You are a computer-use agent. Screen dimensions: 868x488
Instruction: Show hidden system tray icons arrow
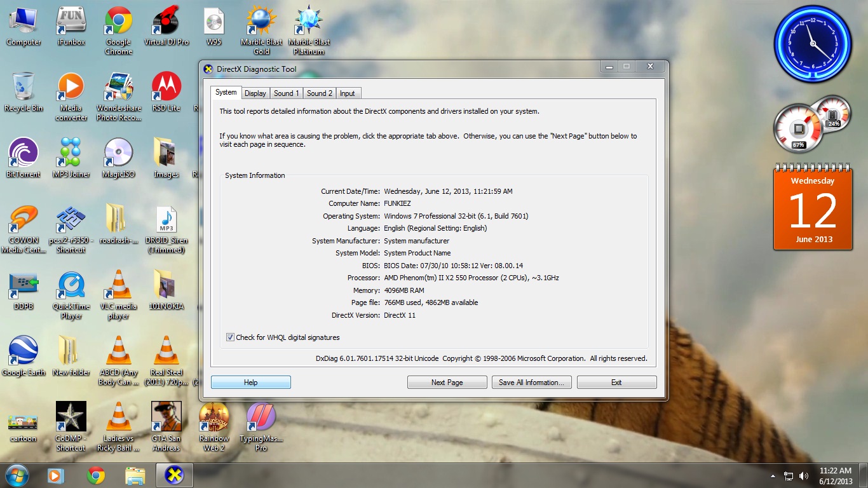773,476
